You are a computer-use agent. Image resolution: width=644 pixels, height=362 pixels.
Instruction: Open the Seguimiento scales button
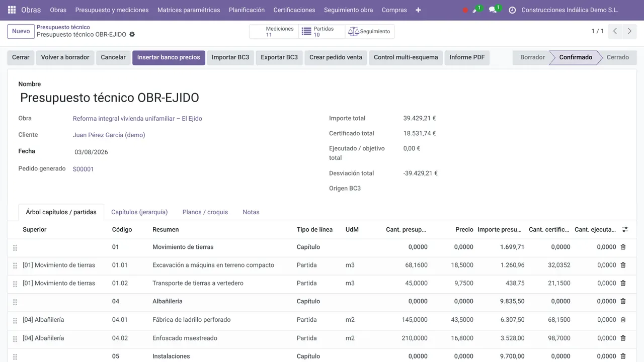click(x=370, y=32)
